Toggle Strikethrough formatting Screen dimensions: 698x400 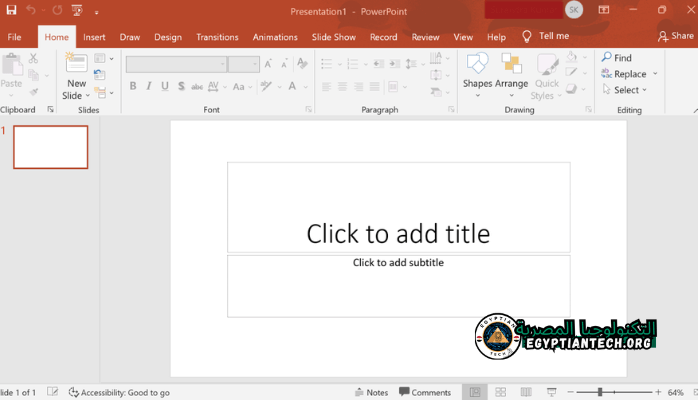[x=197, y=86]
